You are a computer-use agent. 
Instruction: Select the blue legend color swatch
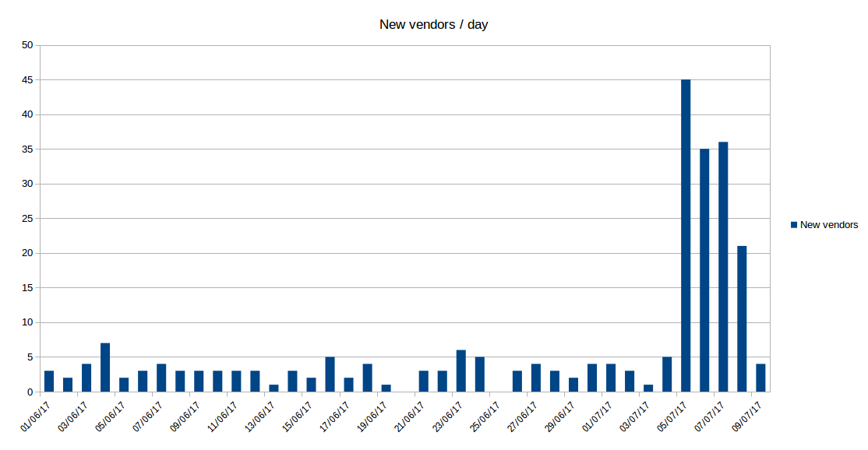(x=794, y=225)
